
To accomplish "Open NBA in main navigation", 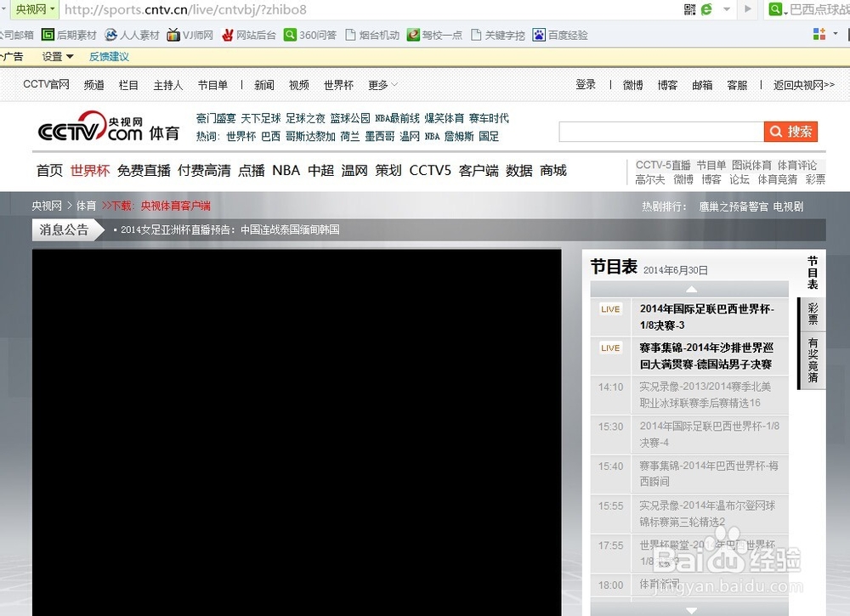I will [286, 171].
